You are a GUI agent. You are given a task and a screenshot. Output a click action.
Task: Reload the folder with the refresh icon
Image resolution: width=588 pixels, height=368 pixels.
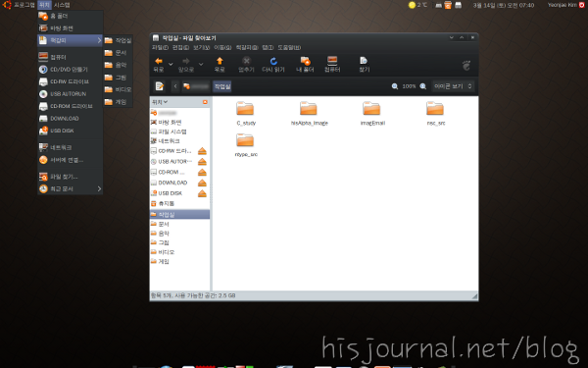click(x=273, y=65)
